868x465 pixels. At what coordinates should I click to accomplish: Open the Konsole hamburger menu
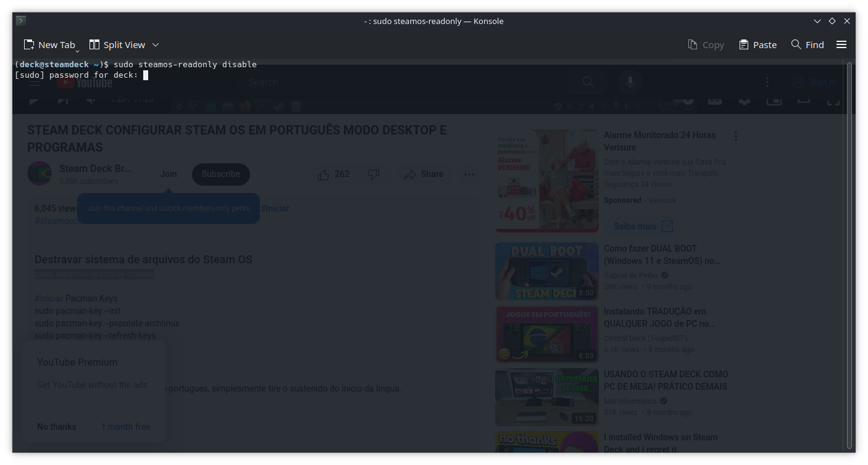(841, 44)
